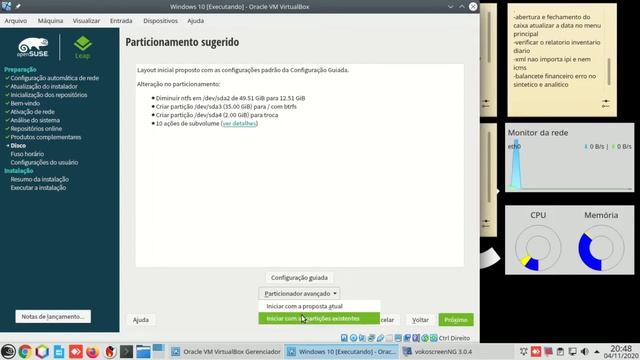Click the volume icon in system tray
The width and height of the screenshot is (640, 360).
click(x=584, y=351)
